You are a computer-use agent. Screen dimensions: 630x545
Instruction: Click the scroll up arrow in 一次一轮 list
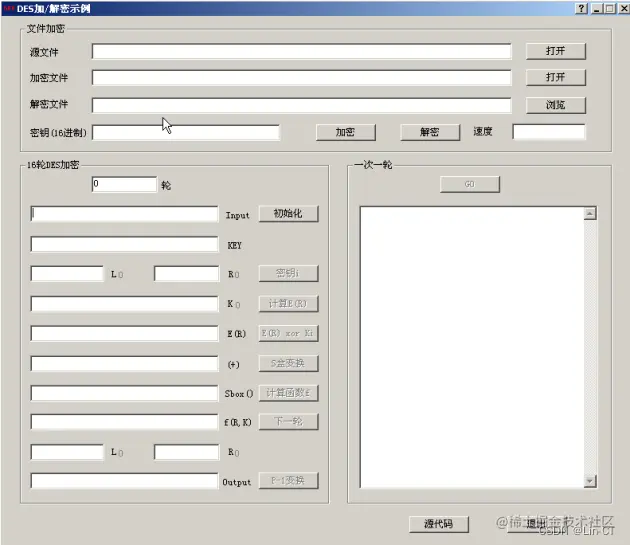590,213
